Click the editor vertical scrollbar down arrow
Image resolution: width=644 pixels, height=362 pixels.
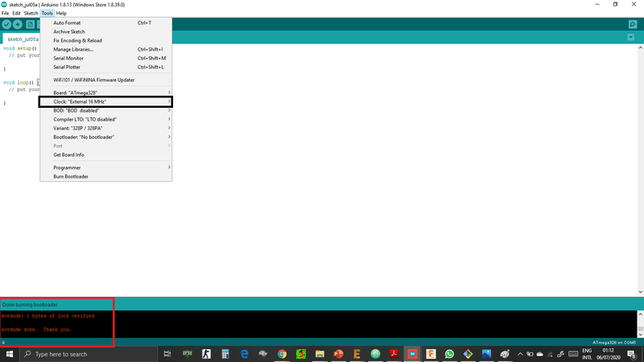(x=640, y=292)
